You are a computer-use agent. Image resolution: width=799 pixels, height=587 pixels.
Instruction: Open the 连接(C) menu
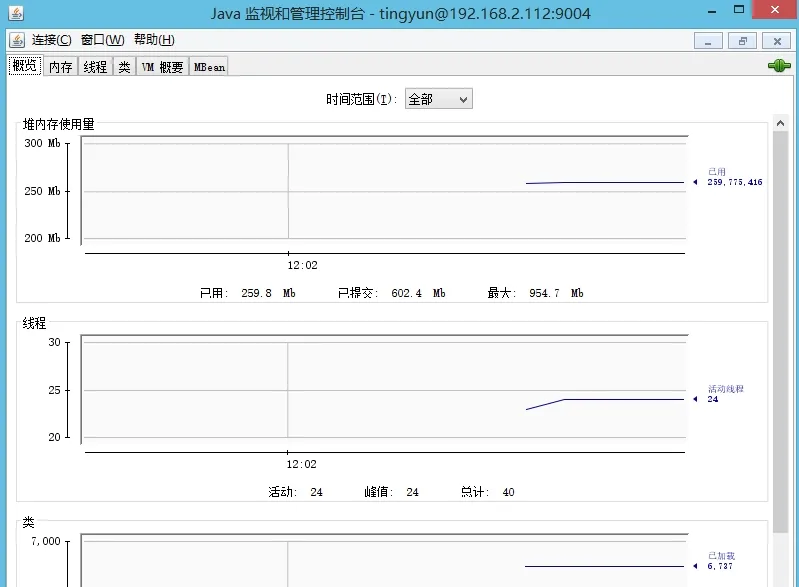click(x=51, y=40)
